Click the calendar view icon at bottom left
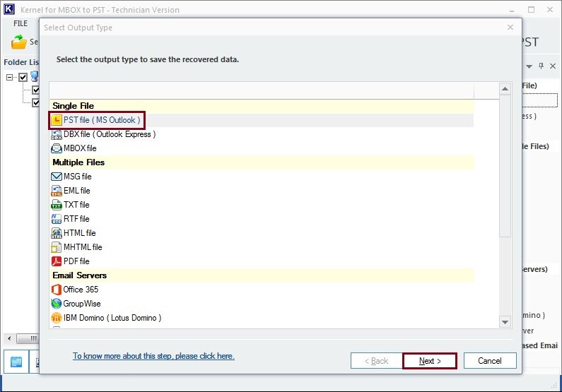The image size is (562, 392). [x=16, y=362]
